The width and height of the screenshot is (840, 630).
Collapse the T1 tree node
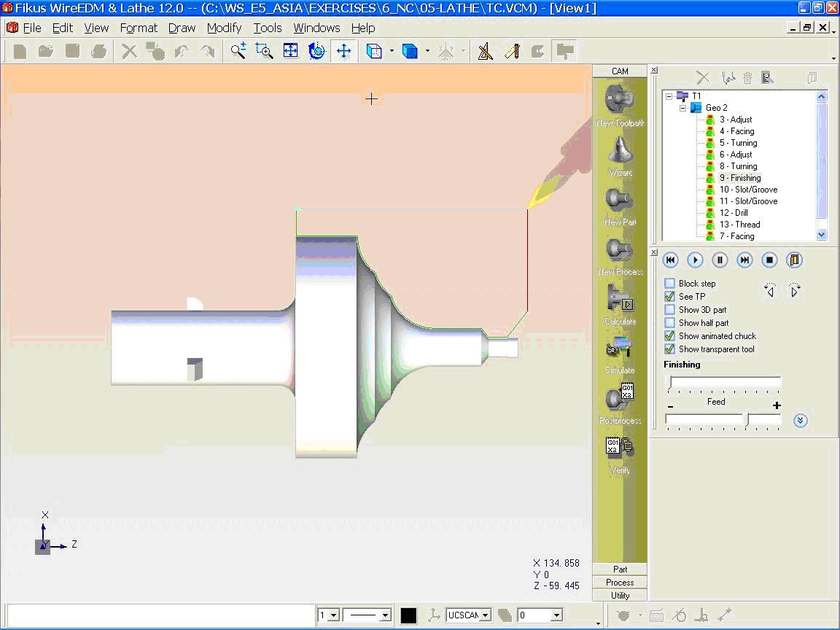(669, 96)
